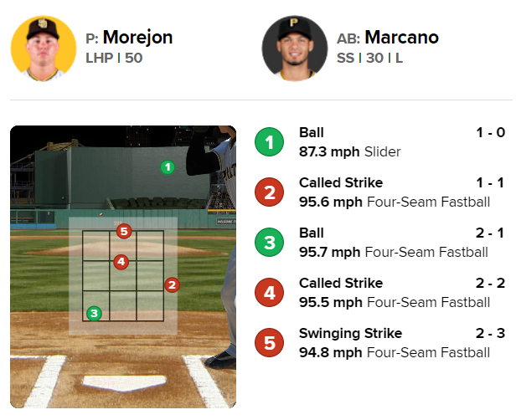Click red number 2 badge in pitch list
This screenshot has width=521, height=420.
click(x=269, y=192)
